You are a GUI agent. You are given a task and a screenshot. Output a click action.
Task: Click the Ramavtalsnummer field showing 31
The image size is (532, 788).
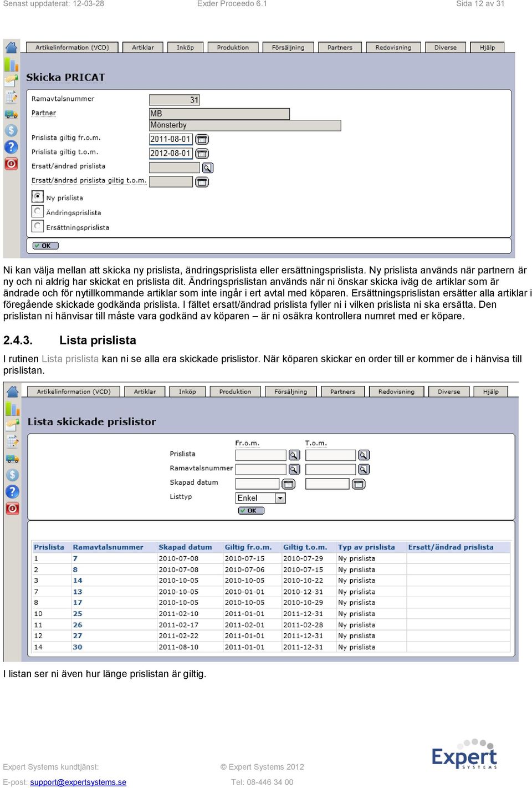click(x=174, y=100)
